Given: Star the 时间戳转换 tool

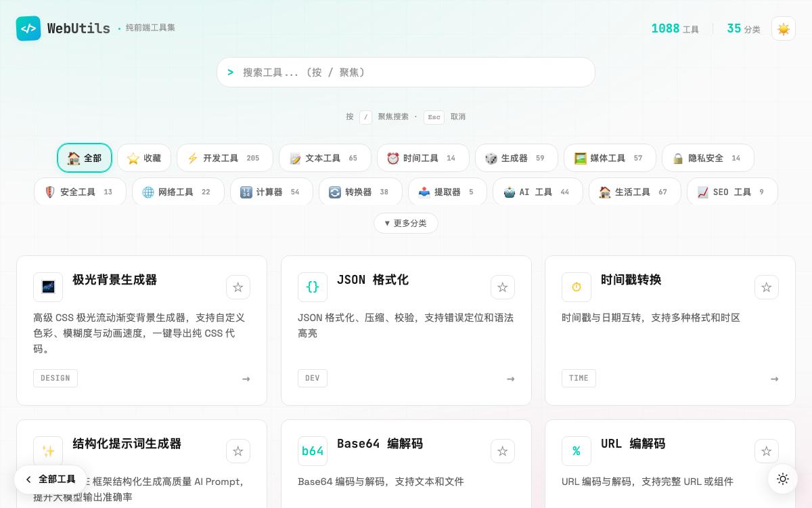Looking at the screenshot, I should 767,287.
